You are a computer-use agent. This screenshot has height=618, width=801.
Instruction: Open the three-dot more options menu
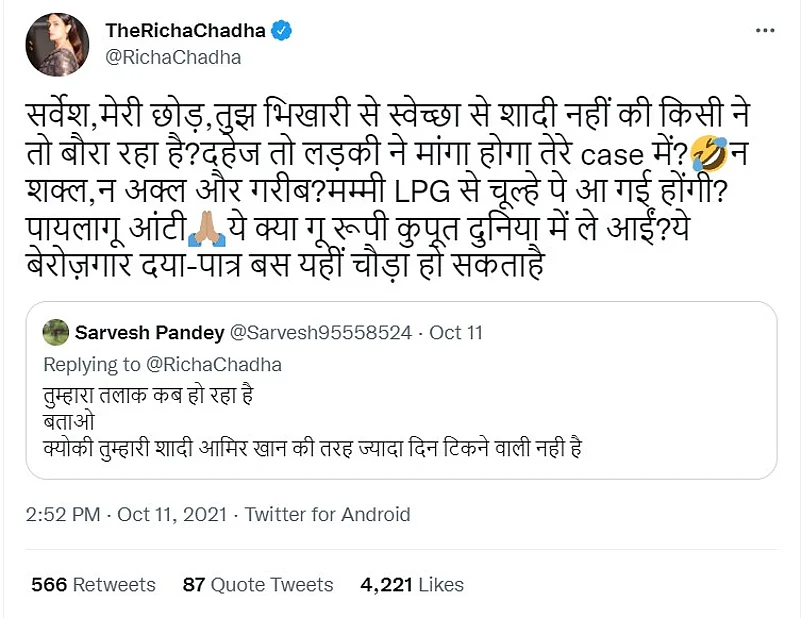(766, 31)
